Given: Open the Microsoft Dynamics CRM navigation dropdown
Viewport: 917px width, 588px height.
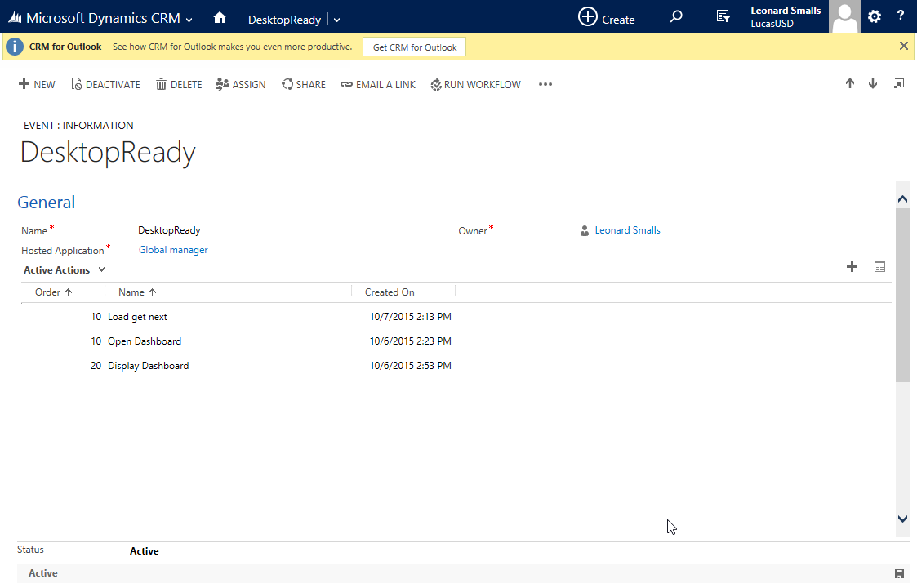Looking at the screenshot, I should click(189, 20).
